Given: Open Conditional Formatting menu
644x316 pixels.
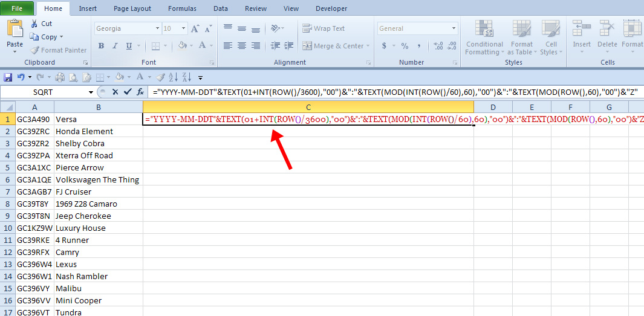Looking at the screenshot, I should (484, 37).
